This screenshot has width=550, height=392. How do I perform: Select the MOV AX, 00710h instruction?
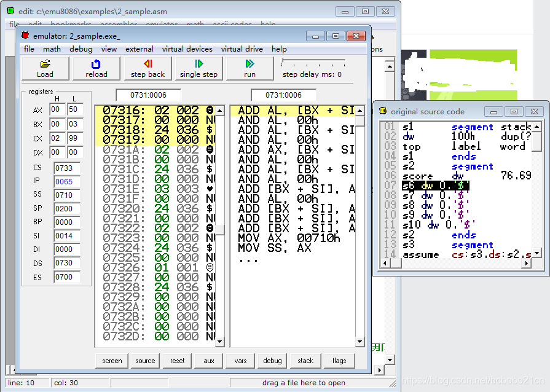pyautogui.click(x=289, y=238)
